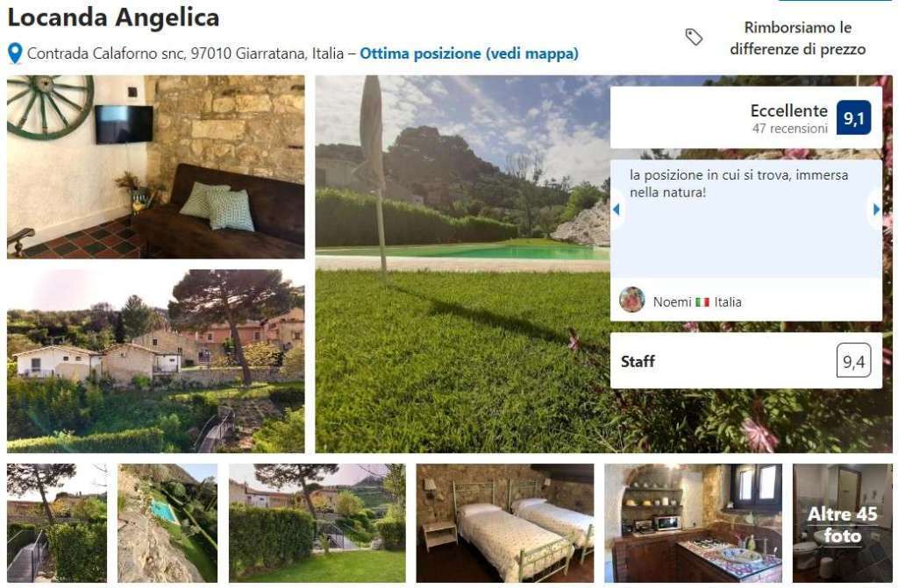
Task: Show previous review with left arrow
Action: click(616, 209)
